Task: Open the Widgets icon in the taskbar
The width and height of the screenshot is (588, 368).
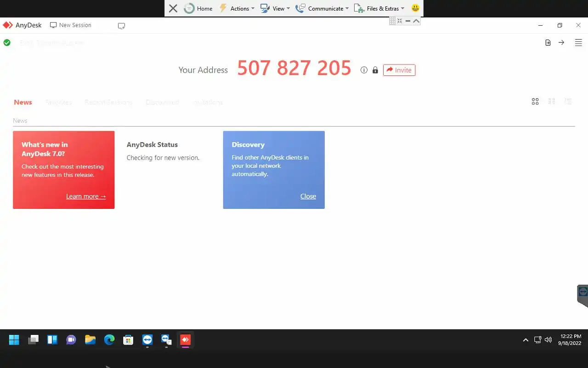Action: coord(52,340)
